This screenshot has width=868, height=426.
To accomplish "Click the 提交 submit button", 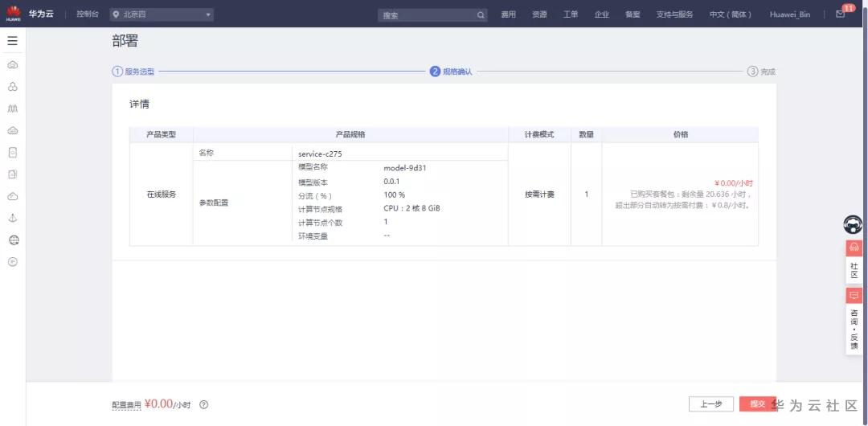I will tap(758, 404).
